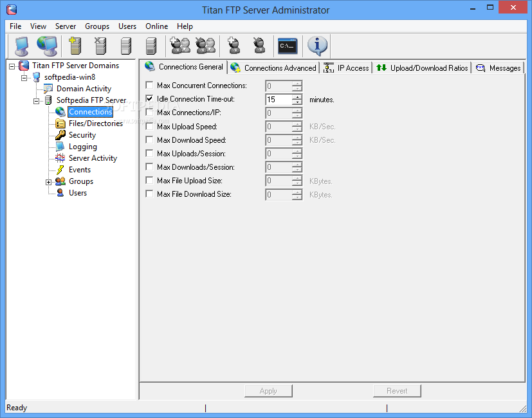Click the Max Download Speed value field
The image size is (532, 418).
coord(279,140)
